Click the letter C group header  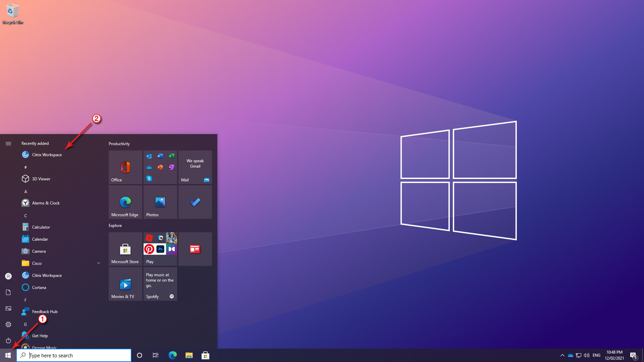point(25,216)
